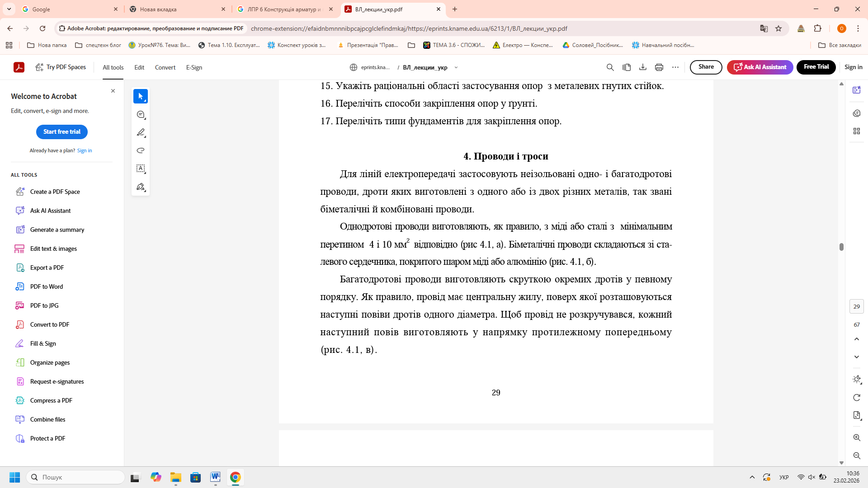Open Export a PDF tool

(x=47, y=267)
